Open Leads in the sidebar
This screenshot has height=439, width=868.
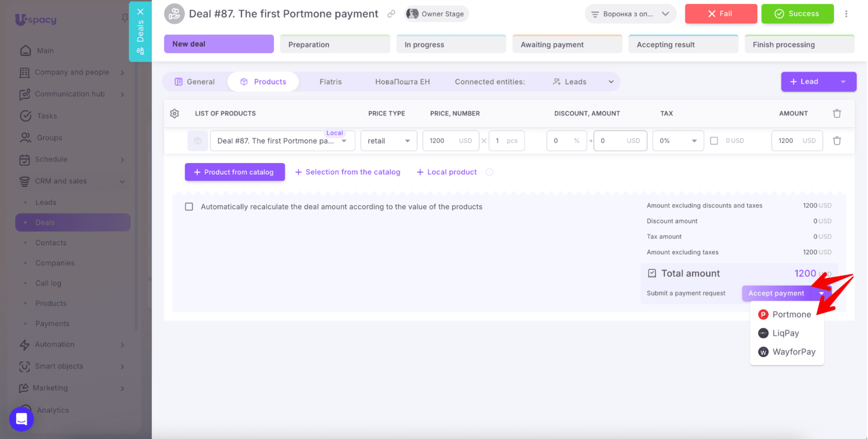46,202
